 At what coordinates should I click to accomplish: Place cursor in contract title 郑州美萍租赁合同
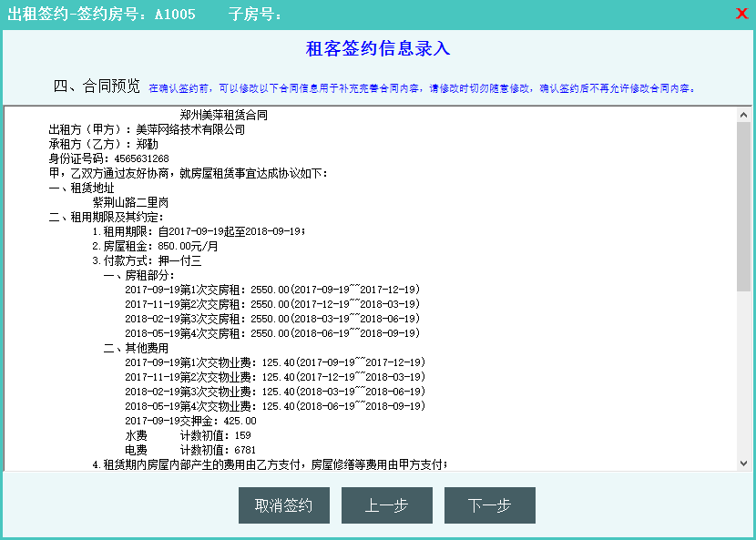(x=224, y=116)
